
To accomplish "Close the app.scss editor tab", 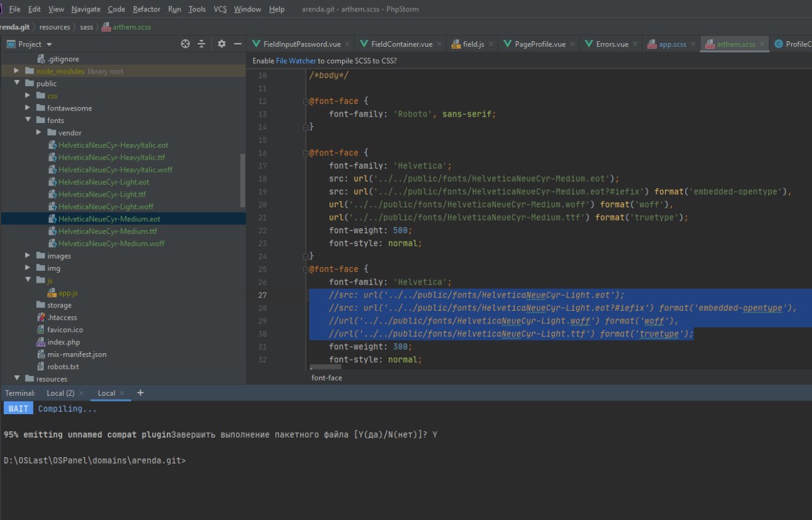I will [x=693, y=44].
